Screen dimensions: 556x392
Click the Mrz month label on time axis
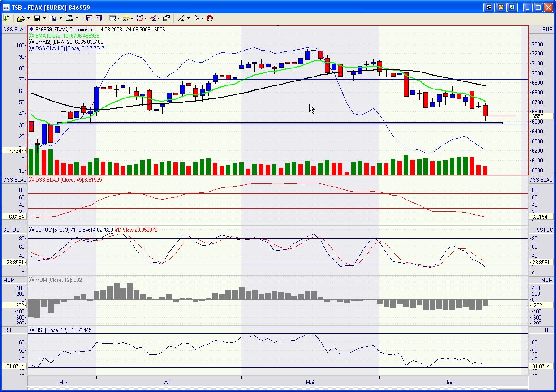pyautogui.click(x=63, y=383)
